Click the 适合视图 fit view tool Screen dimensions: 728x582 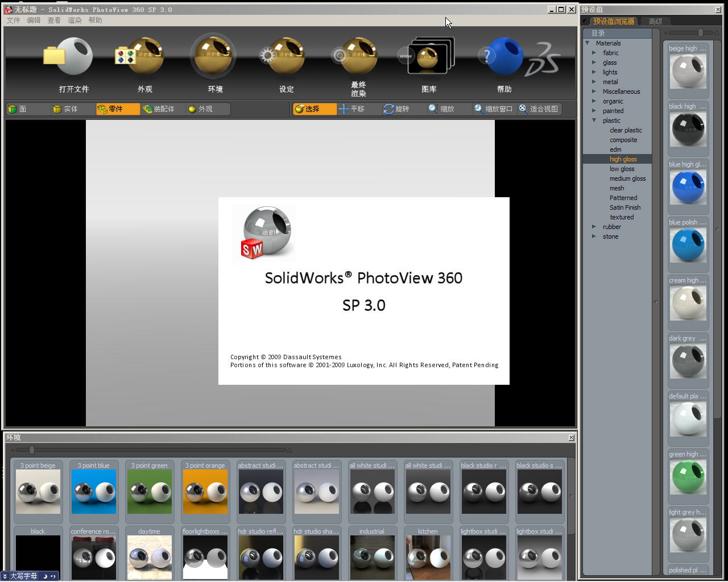pos(539,109)
